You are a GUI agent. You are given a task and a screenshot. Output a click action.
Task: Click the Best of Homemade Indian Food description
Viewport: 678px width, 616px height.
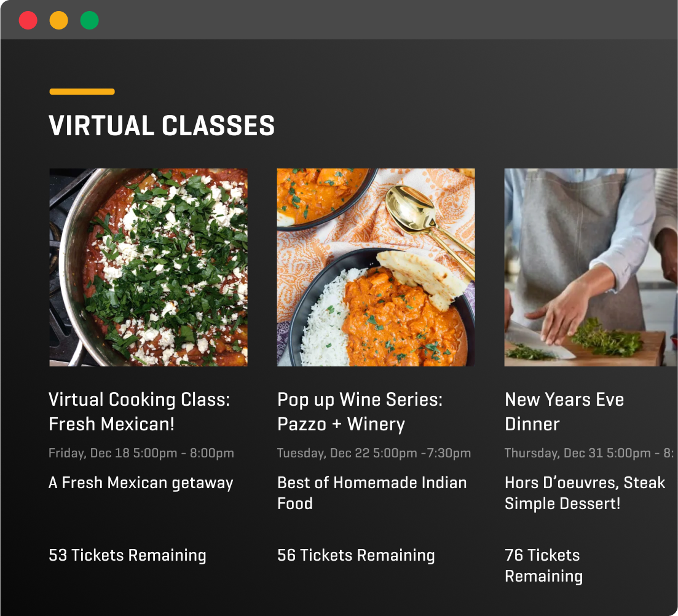[372, 493]
